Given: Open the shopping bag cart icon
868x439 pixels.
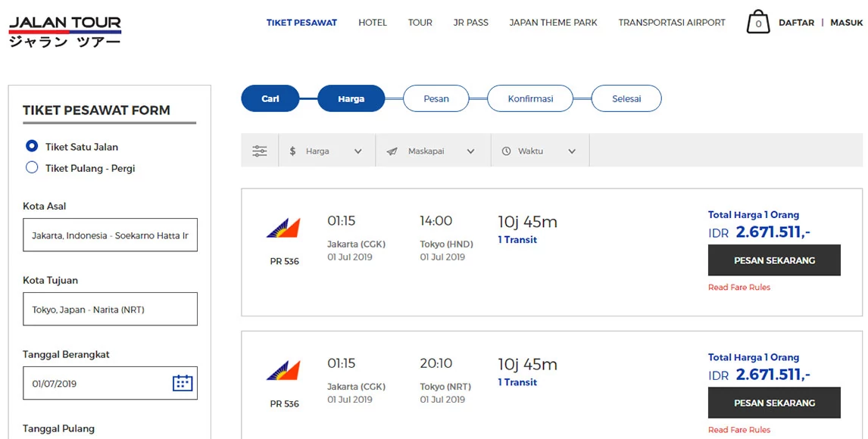Looking at the screenshot, I should click(757, 23).
